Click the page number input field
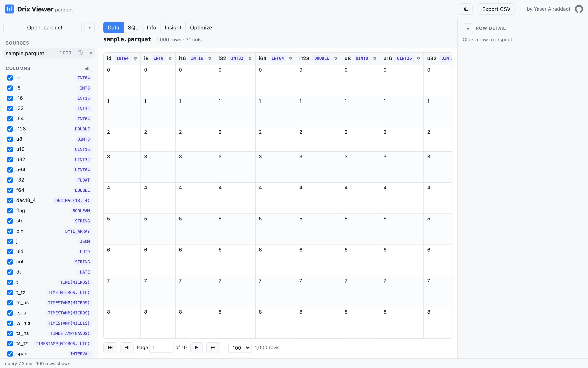The height and width of the screenshot is (368, 588). tap(161, 348)
